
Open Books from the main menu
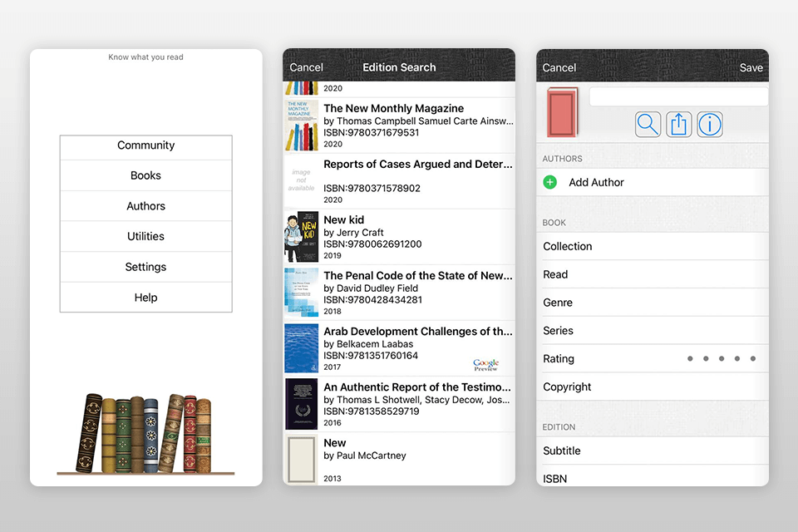point(146,175)
